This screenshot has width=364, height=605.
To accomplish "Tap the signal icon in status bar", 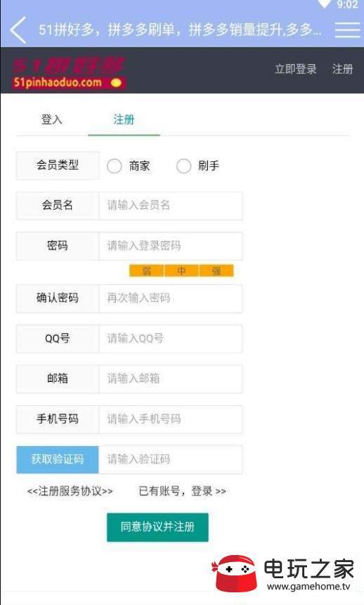I will 324,4.
